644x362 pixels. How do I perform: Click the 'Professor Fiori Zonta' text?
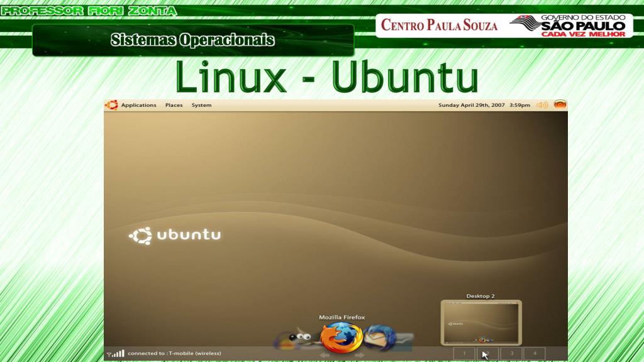pyautogui.click(x=89, y=11)
